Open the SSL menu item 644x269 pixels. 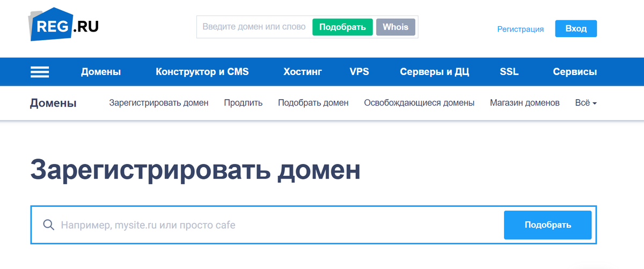pos(509,72)
